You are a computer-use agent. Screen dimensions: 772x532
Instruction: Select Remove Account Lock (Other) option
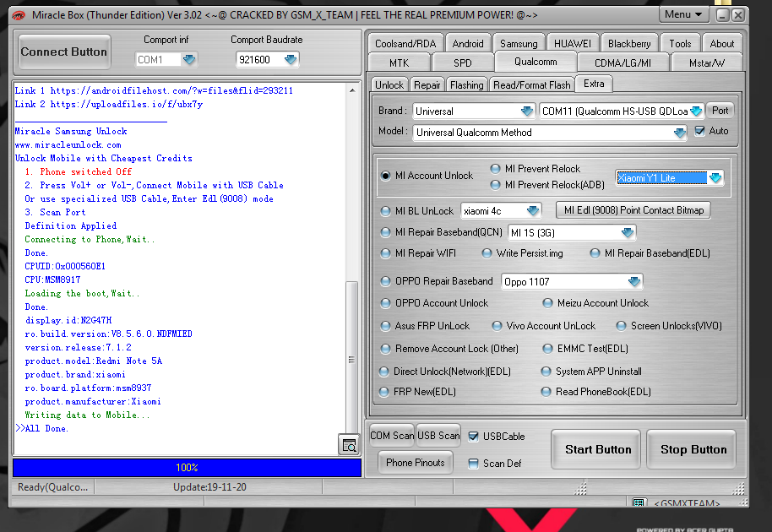coord(385,349)
